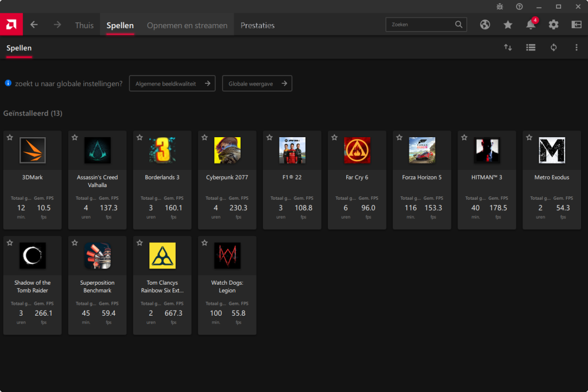Open Forza Horizon 5 game icon
The width and height of the screenshot is (588, 392).
(x=422, y=150)
